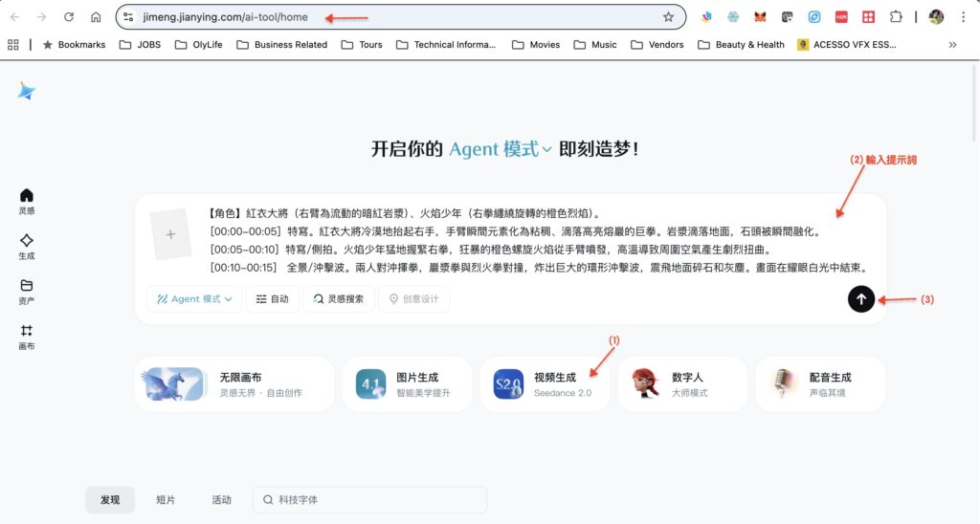Click the 灵感 home icon in sidebar

[x=26, y=200]
